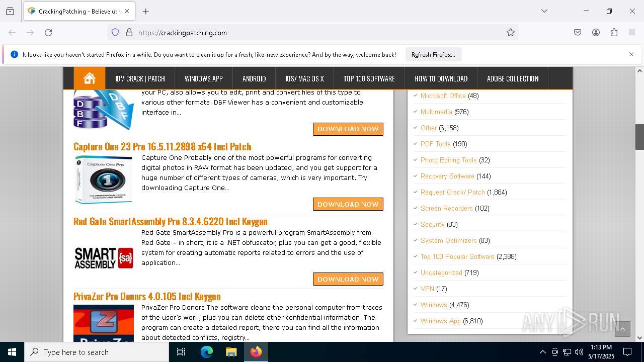Click the Refresh Firefox... button
Image resolution: width=644 pixels, height=362 pixels.
tap(433, 54)
